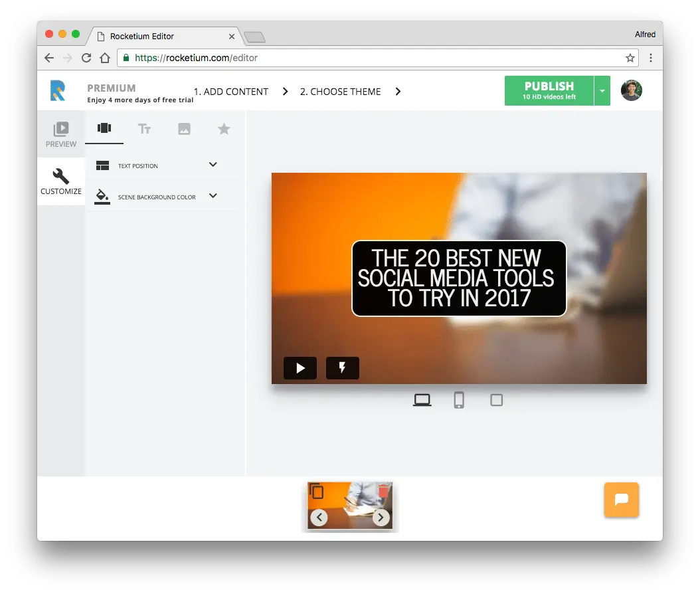The height and width of the screenshot is (594, 700).
Task: Expand the Scene Background Color options
Action: coord(213,195)
